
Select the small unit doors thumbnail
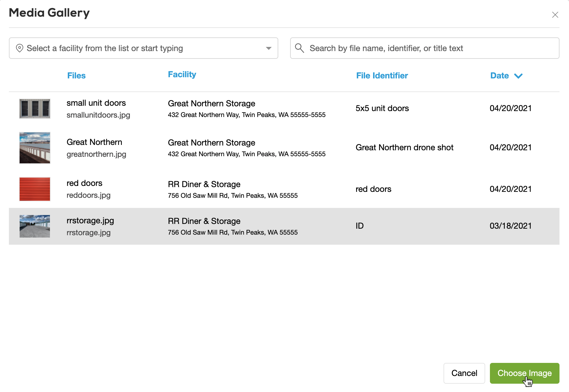(35, 109)
